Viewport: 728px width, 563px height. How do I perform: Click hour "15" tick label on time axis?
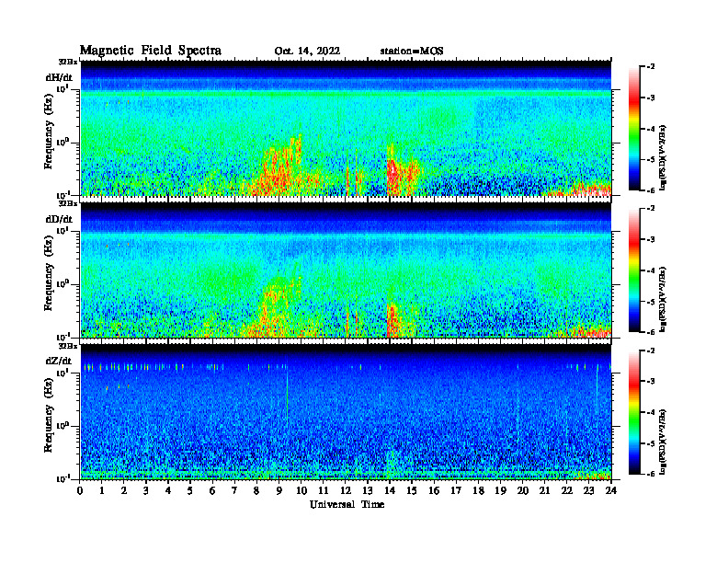(412, 490)
